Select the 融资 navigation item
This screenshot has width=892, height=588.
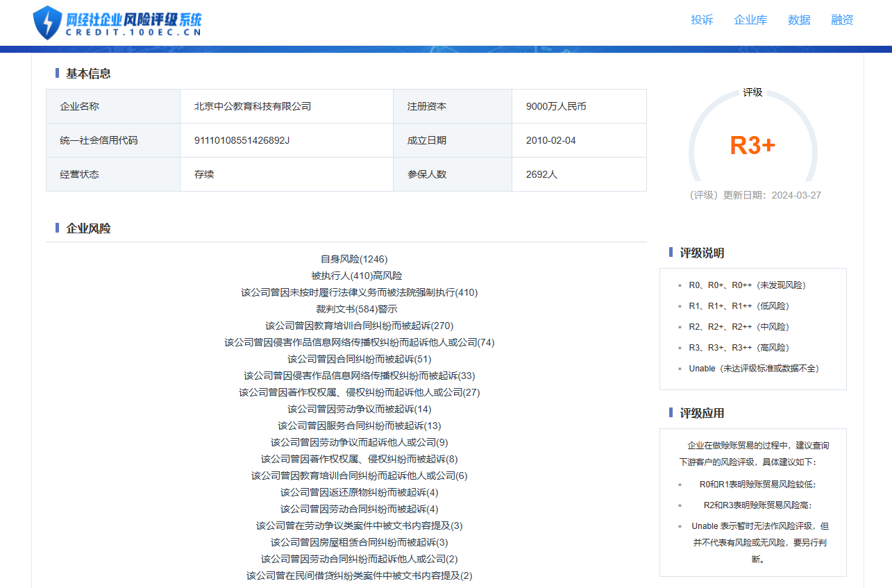pyautogui.click(x=842, y=20)
